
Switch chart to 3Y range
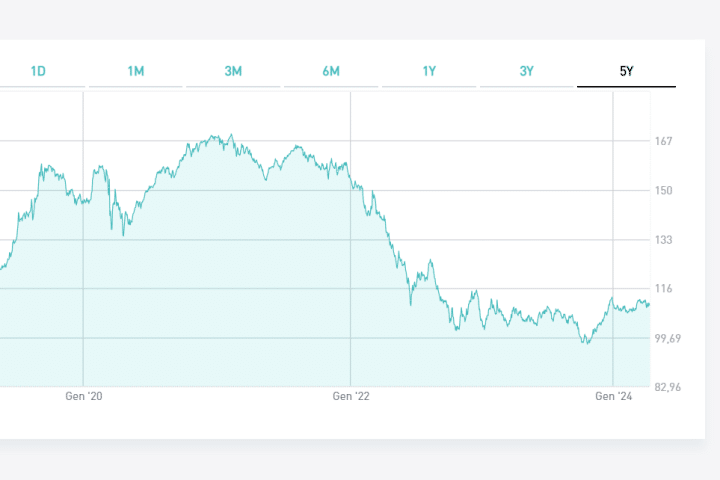526,71
